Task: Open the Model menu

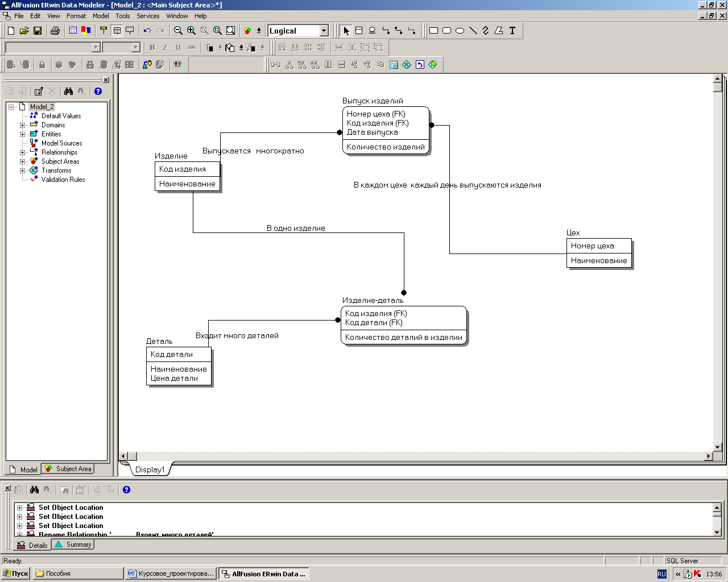Action: tap(101, 16)
